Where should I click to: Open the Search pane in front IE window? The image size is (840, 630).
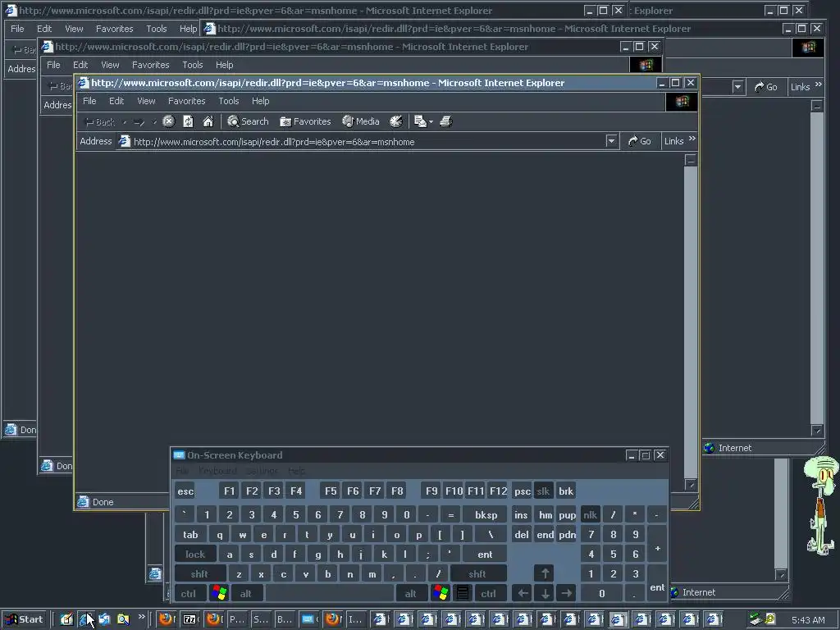248,121
